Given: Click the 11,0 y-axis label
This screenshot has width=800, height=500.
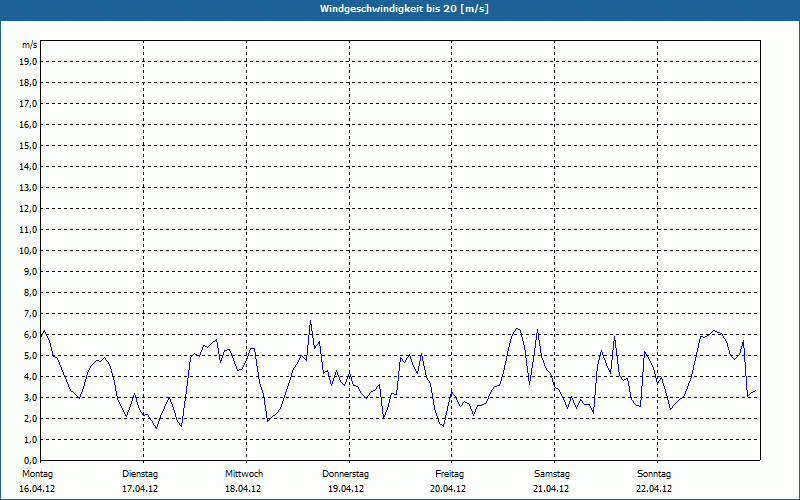Looking at the screenshot, I should click(28, 230).
